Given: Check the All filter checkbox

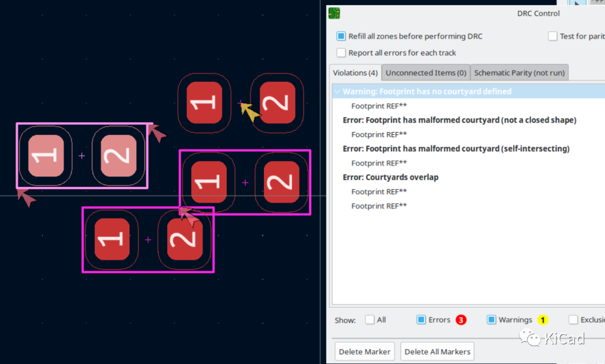Looking at the screenshot, I should click(370, 320).
